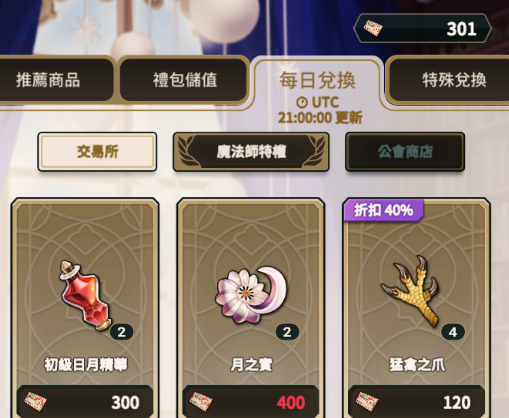Click the moon flower item icon
Viewport: 509px width, 418px height.
pyautogui.click(x=252, y=294)
